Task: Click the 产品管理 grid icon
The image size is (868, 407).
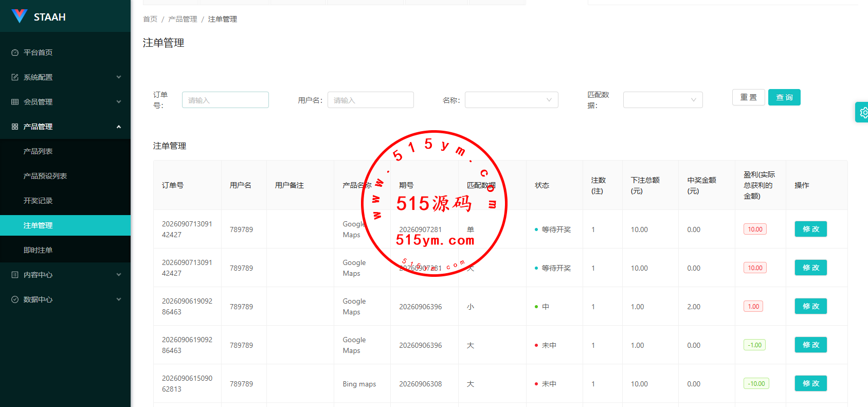Action: (x=15, y=127)
